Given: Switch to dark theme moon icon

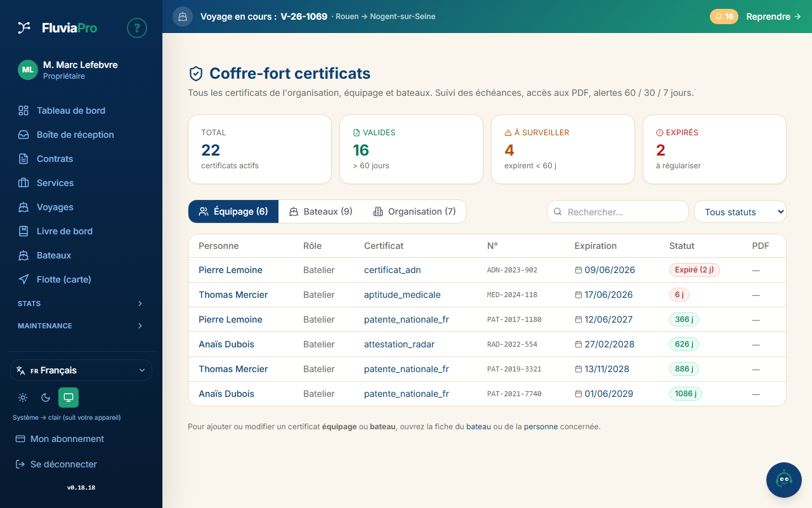Looking at the screenshot, I should pos(46,398).
